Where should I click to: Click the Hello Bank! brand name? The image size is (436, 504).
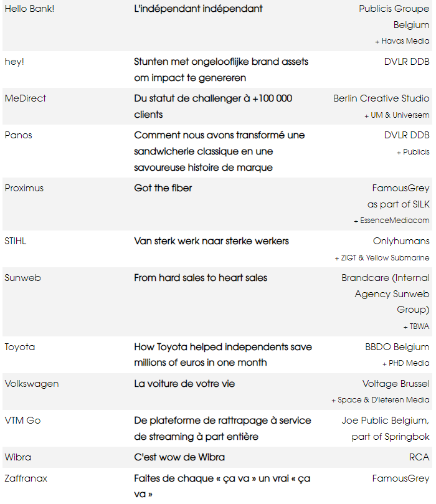[x=29, y=9]
